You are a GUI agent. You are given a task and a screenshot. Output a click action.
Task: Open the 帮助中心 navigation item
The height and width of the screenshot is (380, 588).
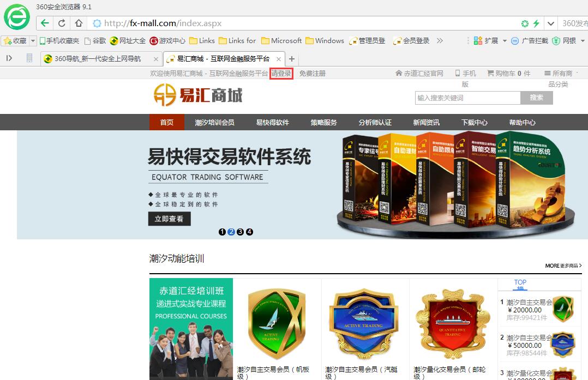523,123
